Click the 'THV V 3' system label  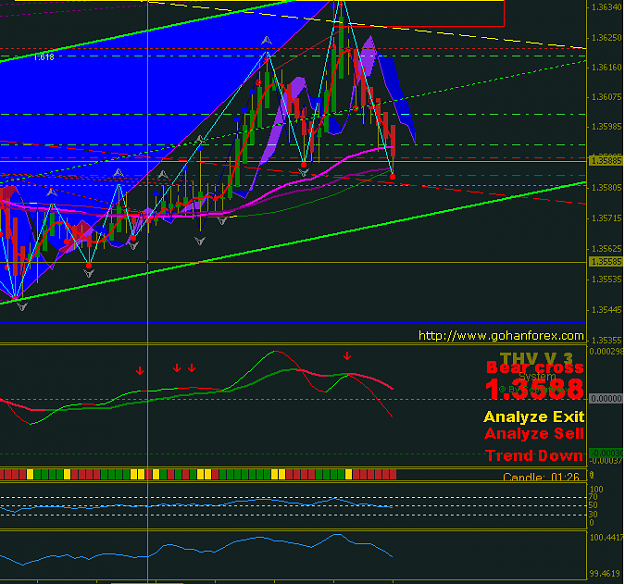pos(536,357)
